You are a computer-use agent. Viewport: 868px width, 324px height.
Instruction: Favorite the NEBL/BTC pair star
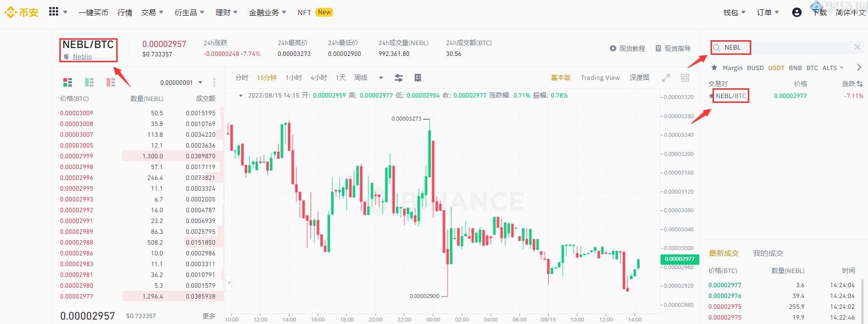[712, 96]
